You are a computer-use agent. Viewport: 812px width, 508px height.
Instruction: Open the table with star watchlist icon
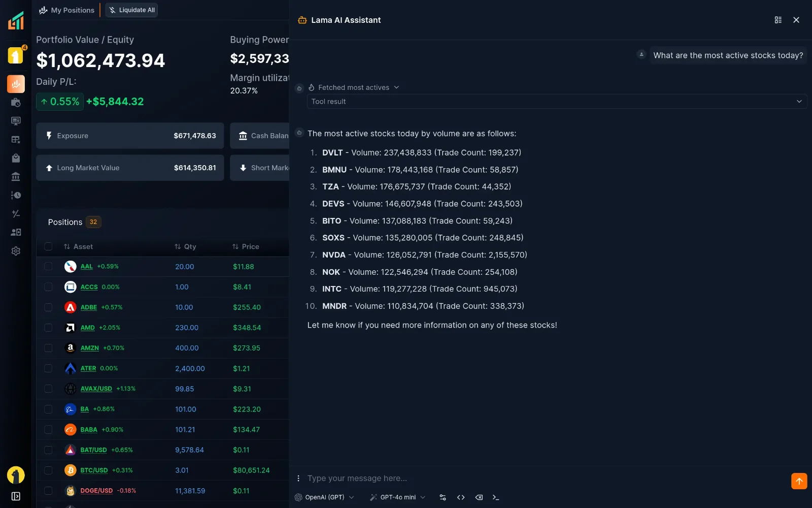tap(16, 140)
